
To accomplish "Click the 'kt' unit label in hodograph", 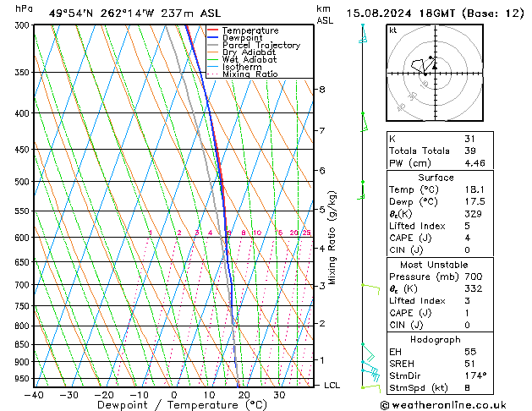I will point(393,30).
